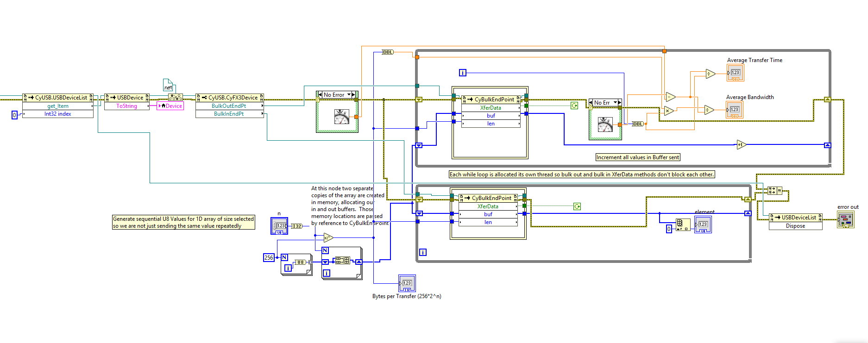Select the 0 constant wired to Int32 index

tap(14, 115)
